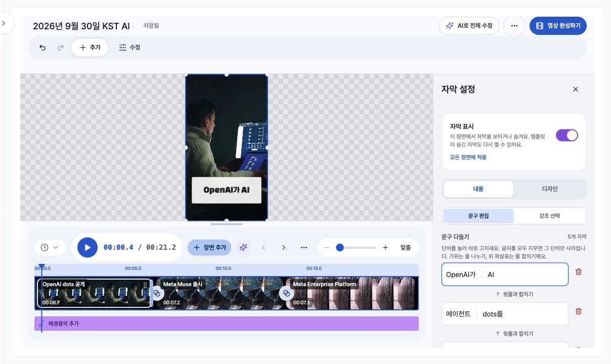The height and width of the screenshot is (364, 611).
Task: Click the 맞춤 fit button
Action: tap(406, 248)
